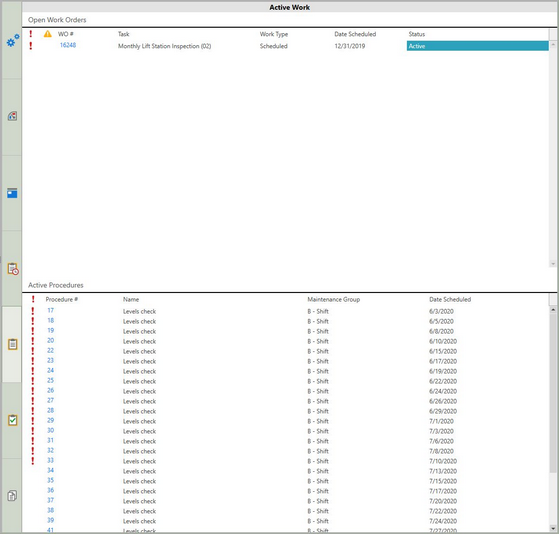The width and height of the screenshot is (559, 534).
Task: Select the Active status cell
Action: pyautogui.click(x=477, y=46)
